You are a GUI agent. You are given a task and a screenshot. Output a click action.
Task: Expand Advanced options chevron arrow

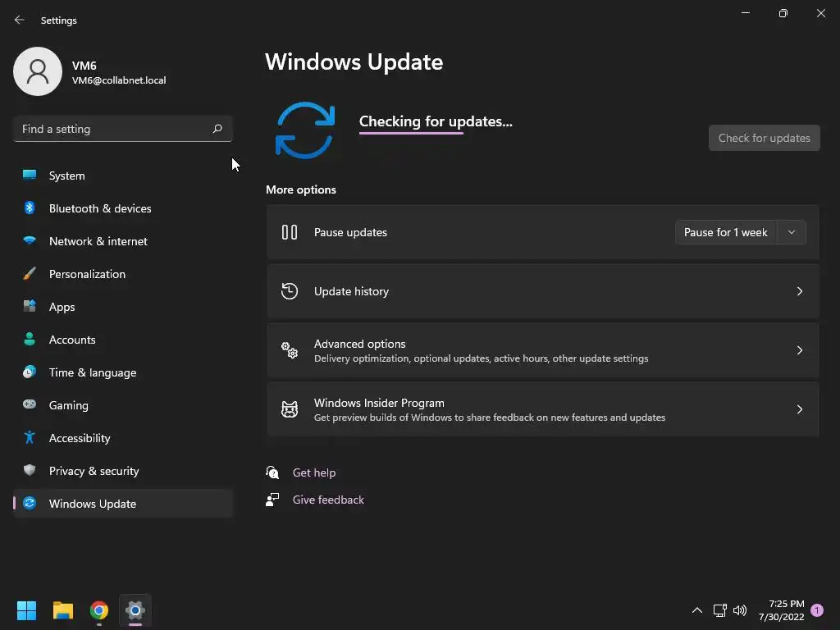799,349
